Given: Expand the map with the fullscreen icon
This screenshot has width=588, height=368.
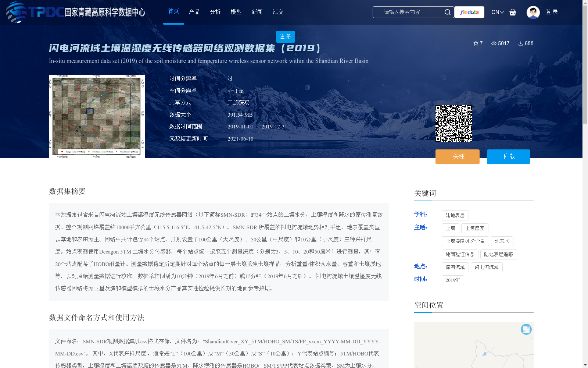Looking at the screenshot, I should coord(526,329).
